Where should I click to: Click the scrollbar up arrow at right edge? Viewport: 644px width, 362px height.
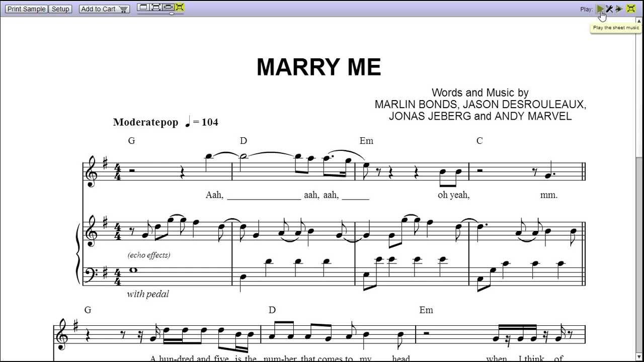[639, 21]
